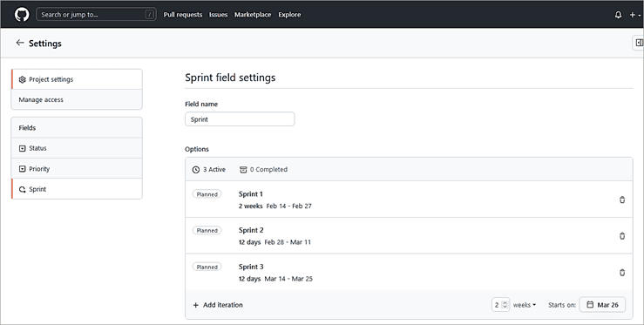Open the Mar 26 start date picker
Image resolution: width=644 pixels, height=325 pixels.
click(x=602, y=305)
